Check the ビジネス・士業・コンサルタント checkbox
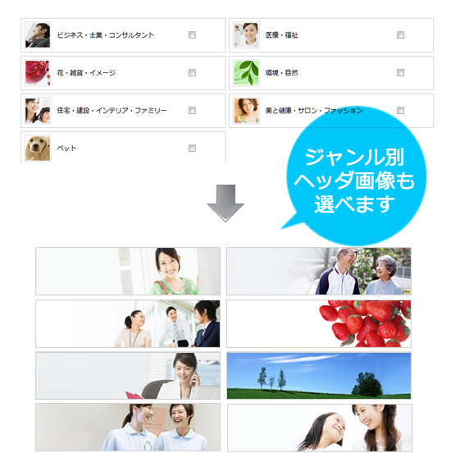The height and width of the screenshot is (476, 451). click(192, 35)
